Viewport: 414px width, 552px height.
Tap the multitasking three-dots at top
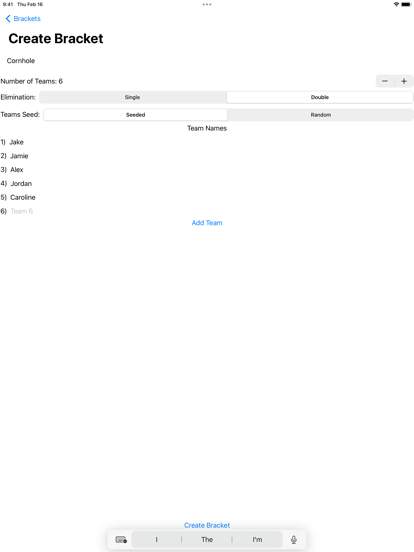(x=207, y=5)
